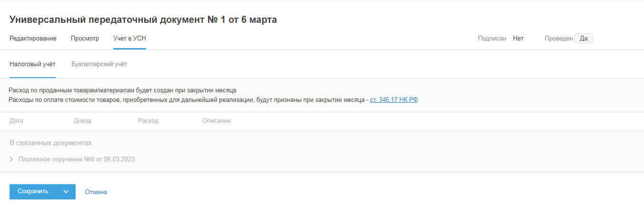
Task: Open the dropdown arrow beside Сохранить
Action: [x=66, y=192]
